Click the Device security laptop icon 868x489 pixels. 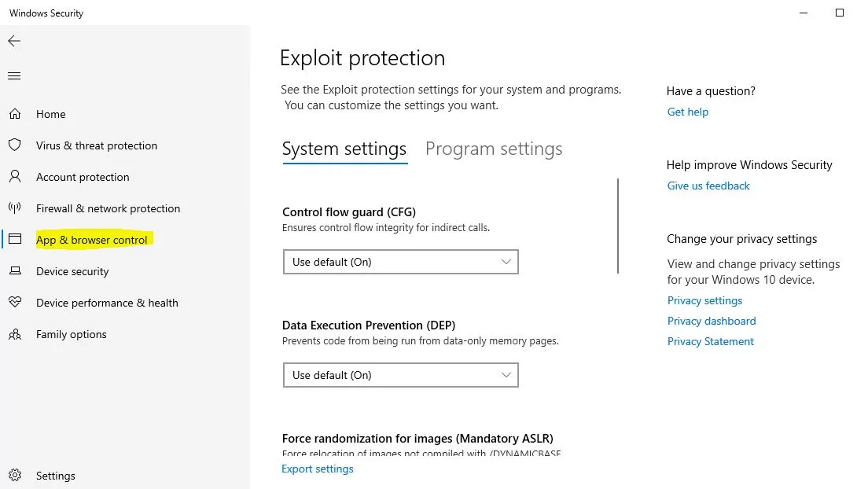(15, 270)
